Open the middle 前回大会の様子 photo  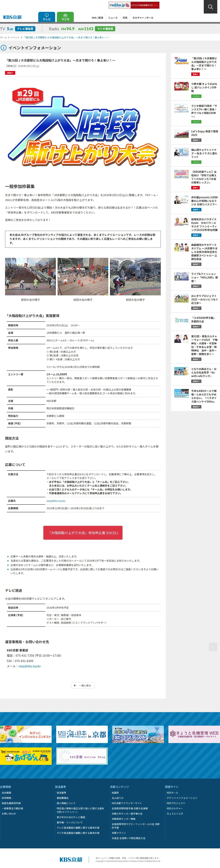pos(83,277)
